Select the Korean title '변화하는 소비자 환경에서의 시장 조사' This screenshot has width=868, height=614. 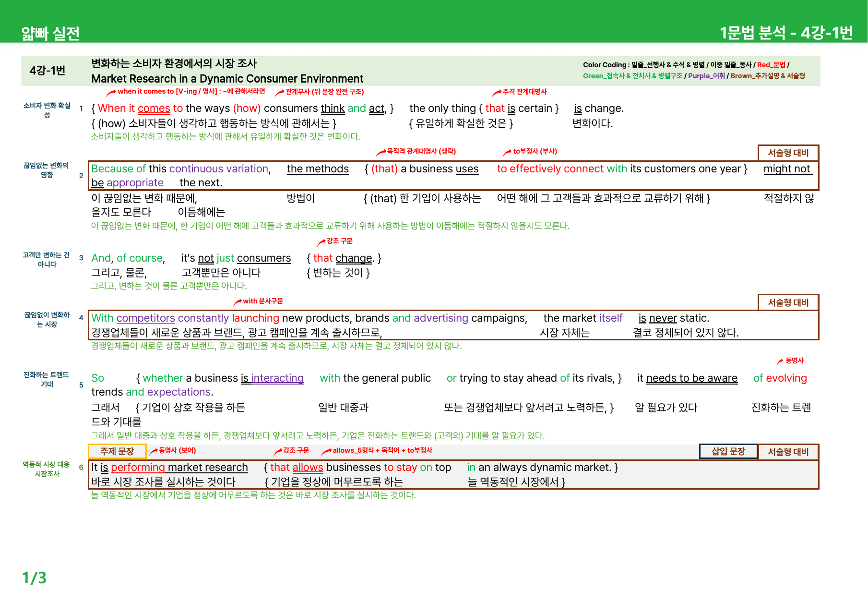click(x=174, y=63)
